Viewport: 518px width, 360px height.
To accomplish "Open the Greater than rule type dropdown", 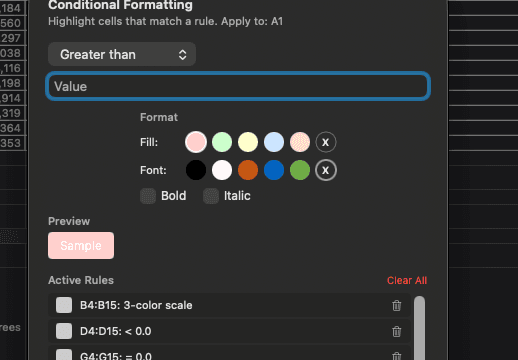I will point(122,54).
